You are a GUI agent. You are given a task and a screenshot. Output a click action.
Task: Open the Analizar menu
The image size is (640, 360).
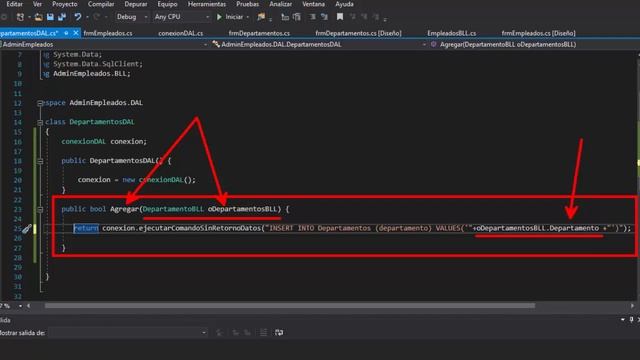pos(280,4)
